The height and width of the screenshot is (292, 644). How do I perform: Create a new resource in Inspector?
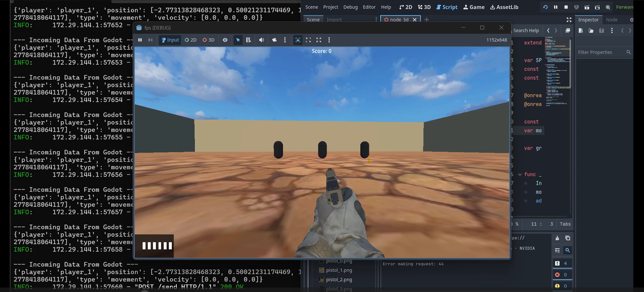(581, 31)
